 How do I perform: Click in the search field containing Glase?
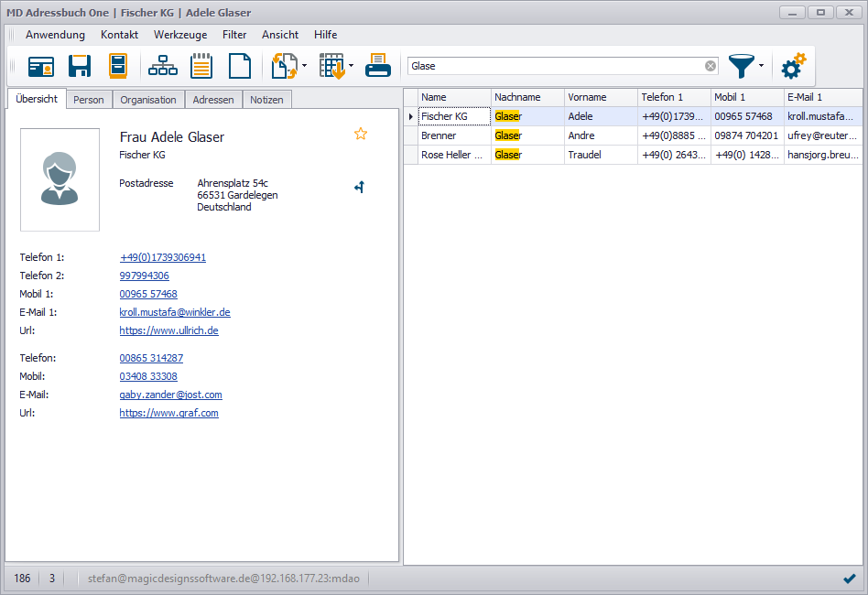tap(554, 66)
